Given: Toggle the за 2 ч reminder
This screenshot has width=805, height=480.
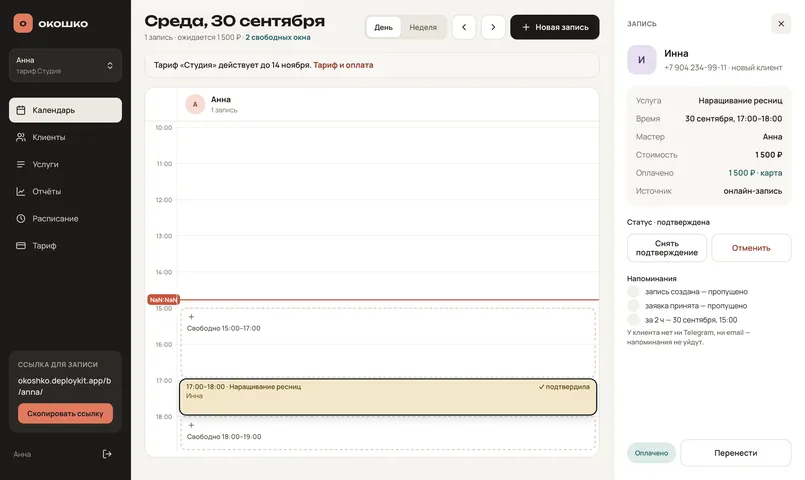Looking at the screenshot, I should point(634,320).
